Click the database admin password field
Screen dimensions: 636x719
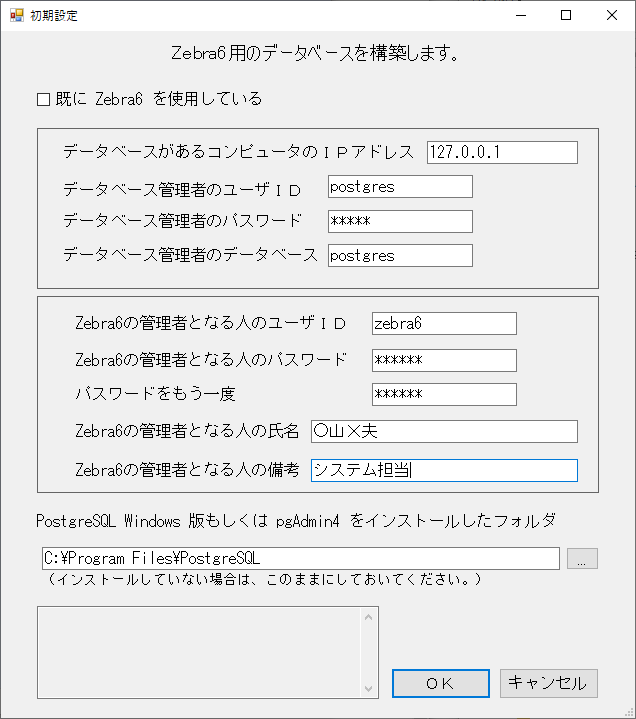(400, 221)
